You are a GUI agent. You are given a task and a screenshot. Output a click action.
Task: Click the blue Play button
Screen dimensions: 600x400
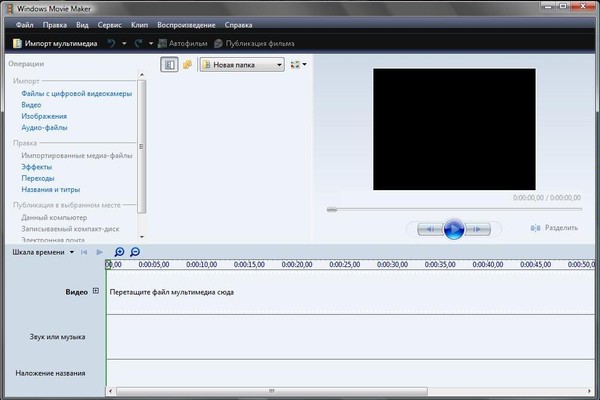(x=454, y=229)
